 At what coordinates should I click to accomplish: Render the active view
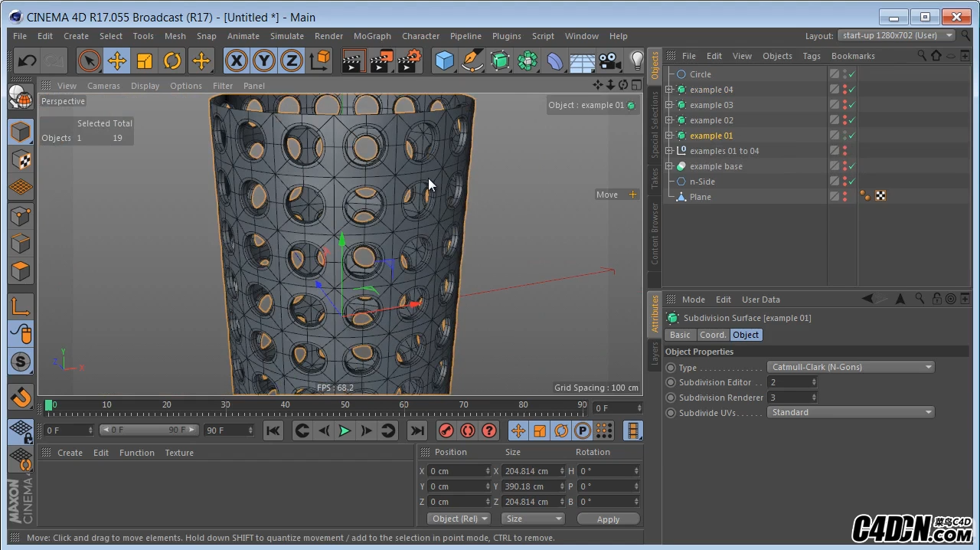click(354, 61)
